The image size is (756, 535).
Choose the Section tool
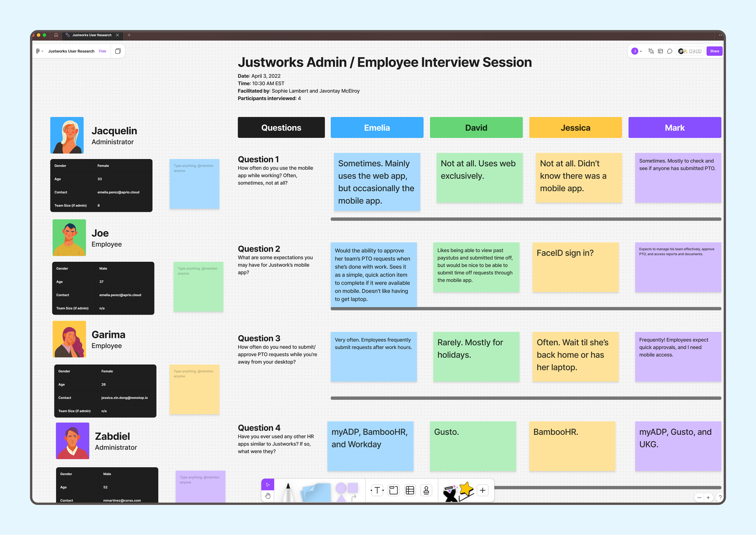(393, 490)
